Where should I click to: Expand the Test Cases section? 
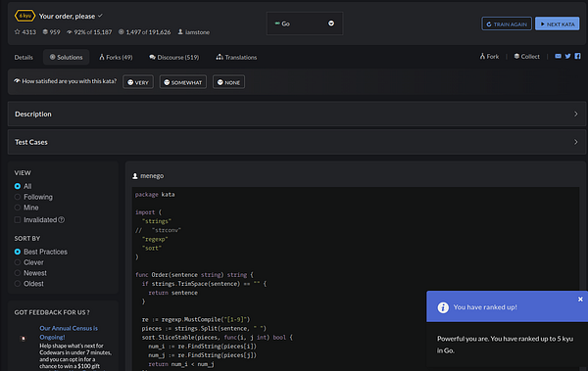(297, 142)
